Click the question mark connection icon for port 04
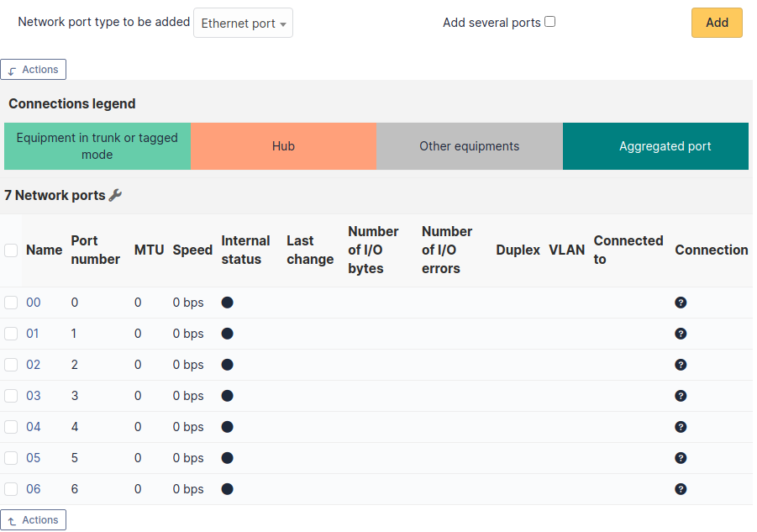The image size is (757, 532). point(681,427)
